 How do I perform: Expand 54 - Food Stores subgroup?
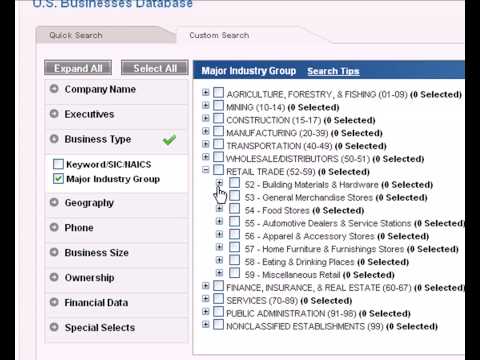click(x=219, y=209)
